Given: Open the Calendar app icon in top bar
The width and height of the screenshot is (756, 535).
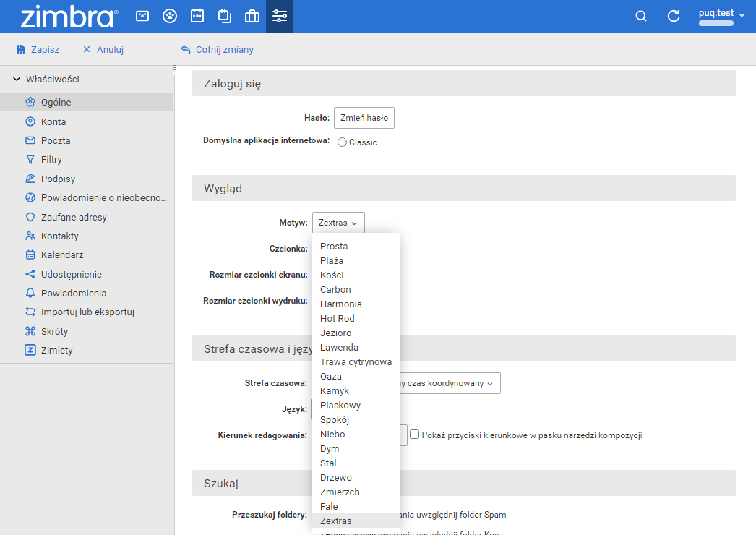Looking at the screenshot, I should click(x=197, y=16).
